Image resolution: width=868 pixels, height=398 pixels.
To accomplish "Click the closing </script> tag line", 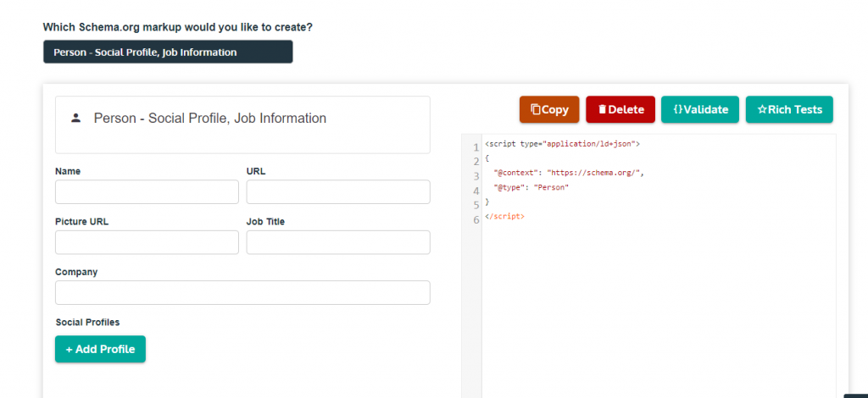I will click(504, 216).
